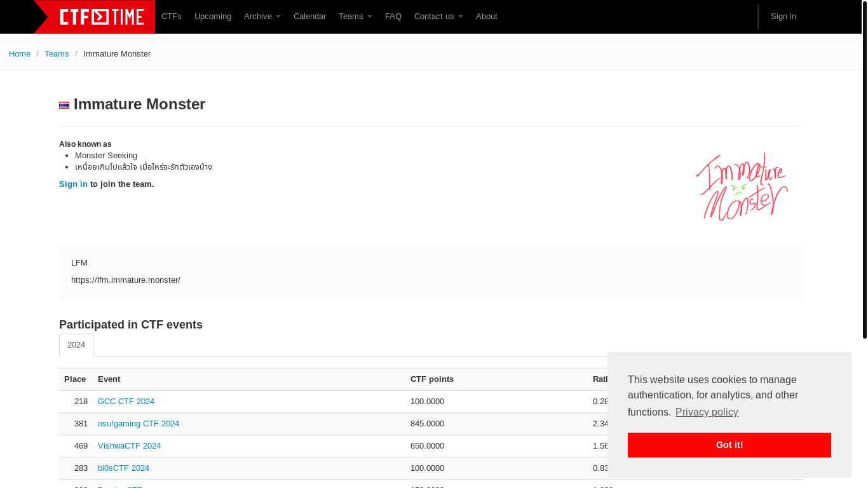Screen dimensions: 868x488
Task: Open GCC CTF 2024 event
Action: click(126, 402)
